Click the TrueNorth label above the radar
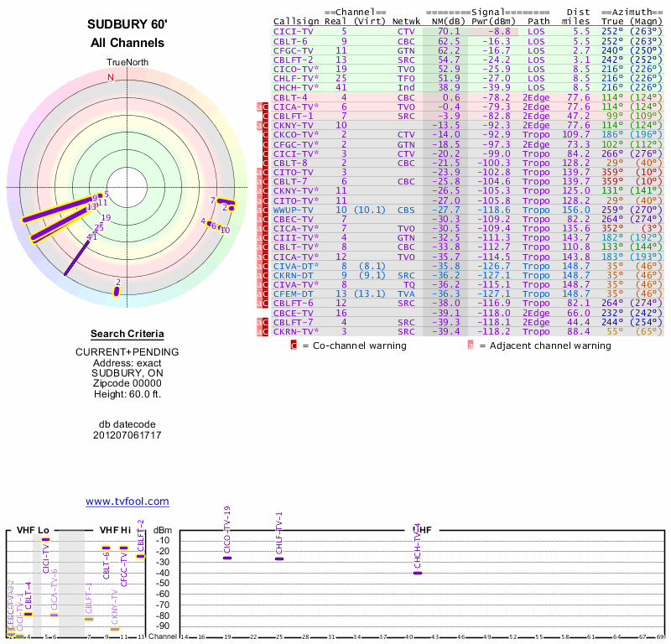This screenshot has width=671, height=644. (x=127, y=63)
